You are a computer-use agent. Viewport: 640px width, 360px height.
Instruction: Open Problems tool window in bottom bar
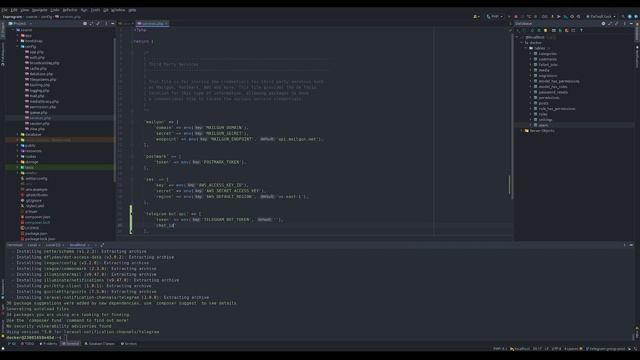[x=49, y=344]
